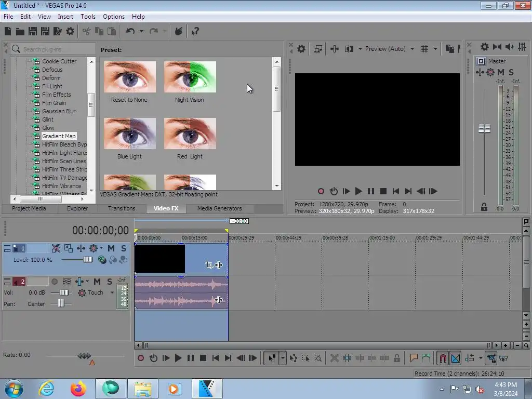Click Event Pan/Crop icon on video clip

tap(209, 264)
